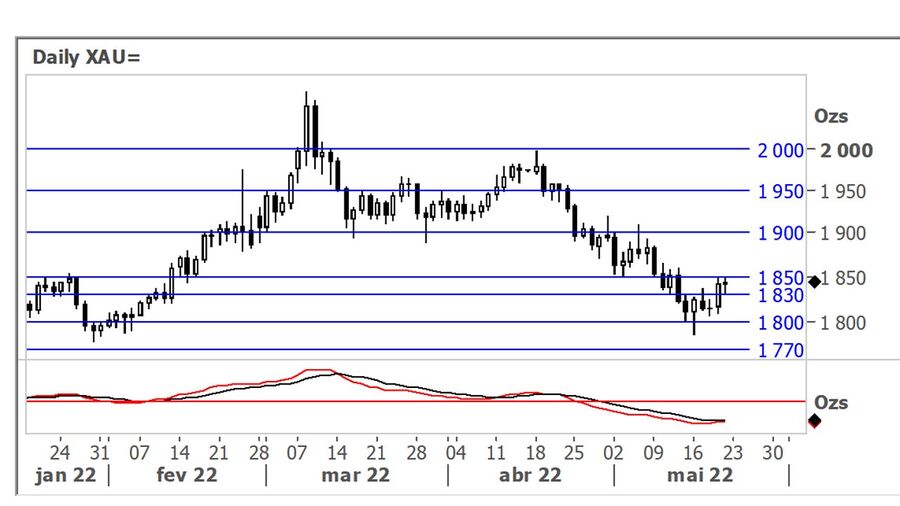Click the blue '1 900' level label
900x506 pixels.
[781, 233]
